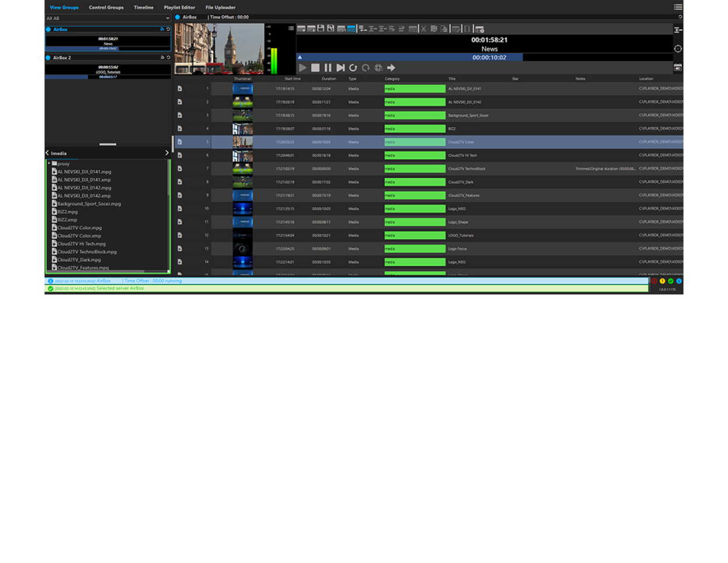Switch to the Playlist Editor tab
This screenshot has width=728, height=563.
click(x=179, y=8)
